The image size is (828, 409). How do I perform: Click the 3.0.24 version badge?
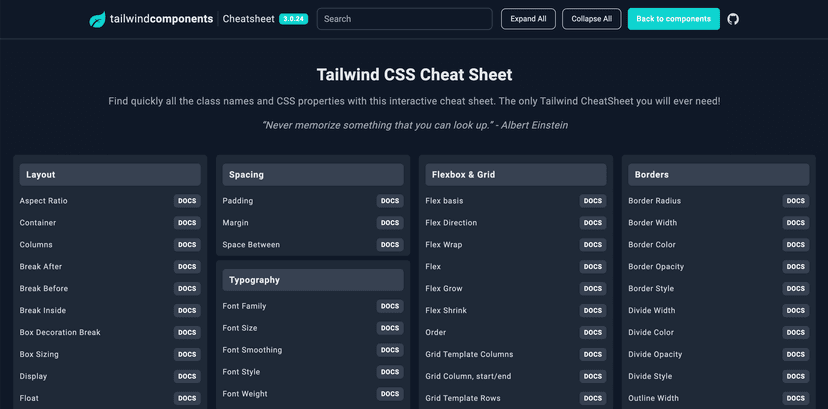pos(293,19)
